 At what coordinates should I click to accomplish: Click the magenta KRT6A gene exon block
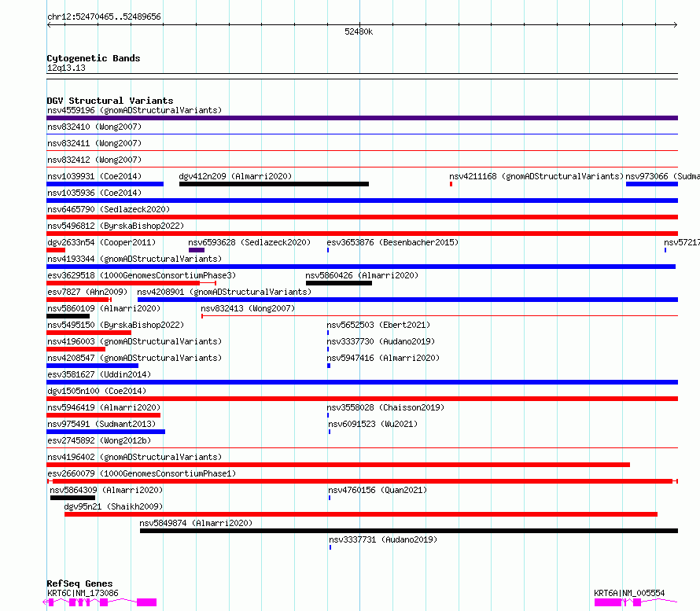(x=608, y=602)
